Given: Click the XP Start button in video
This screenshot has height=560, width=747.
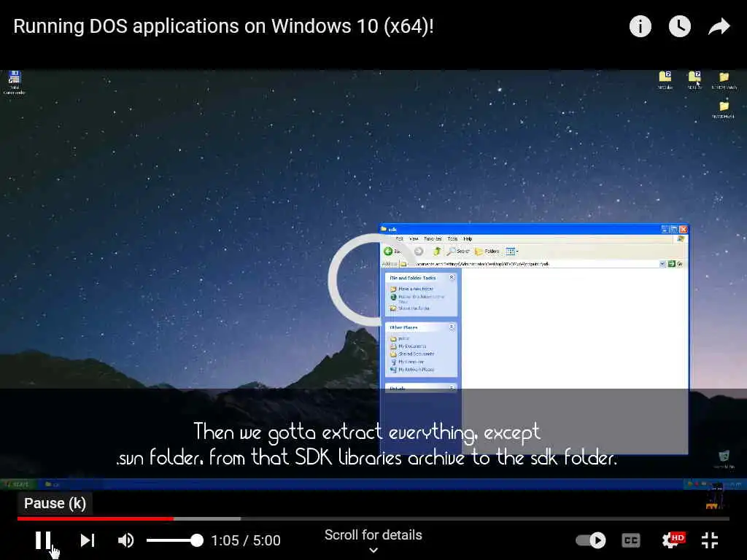Looking at the screenshot, I should coord(18,484).
